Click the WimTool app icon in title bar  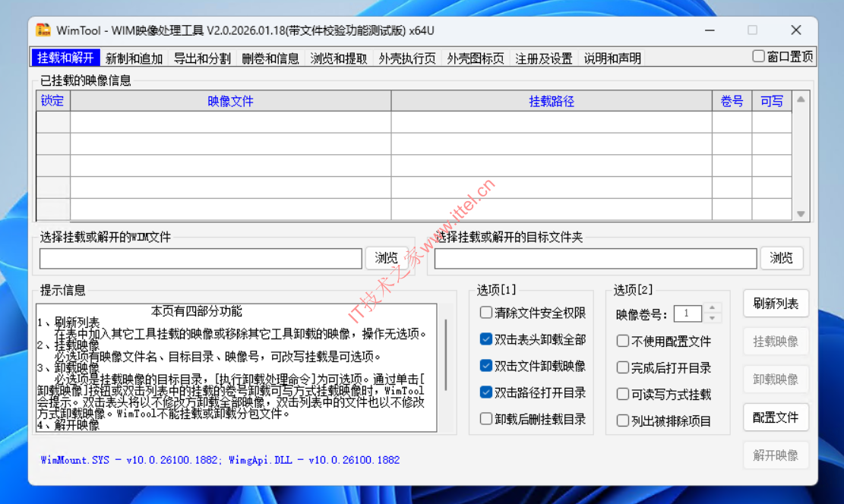[44, 30]
